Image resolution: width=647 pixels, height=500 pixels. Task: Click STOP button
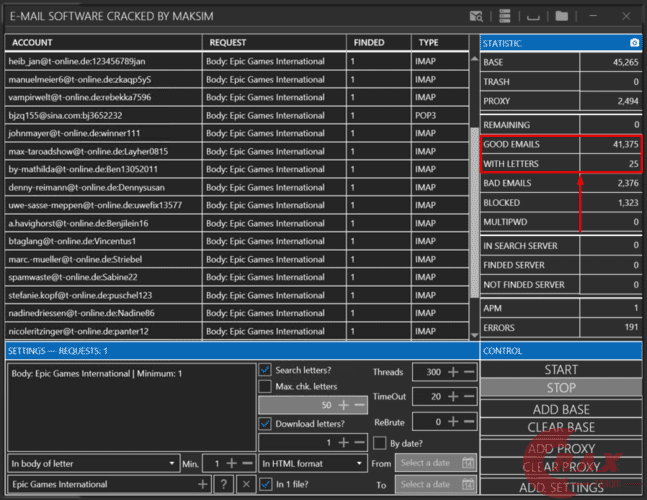click(x=561, y=388)
